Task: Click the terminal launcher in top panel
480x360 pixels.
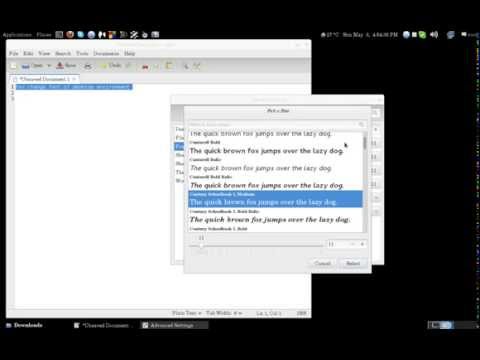Action: click(x=59, y=34)
